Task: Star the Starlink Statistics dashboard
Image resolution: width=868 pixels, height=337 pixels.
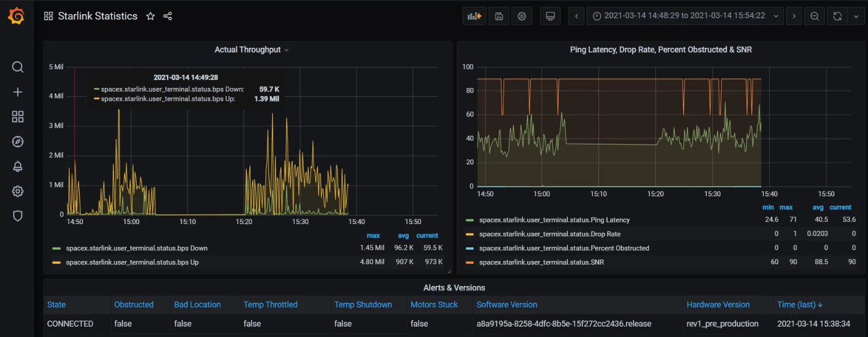Action: click(x=150, y=16)
